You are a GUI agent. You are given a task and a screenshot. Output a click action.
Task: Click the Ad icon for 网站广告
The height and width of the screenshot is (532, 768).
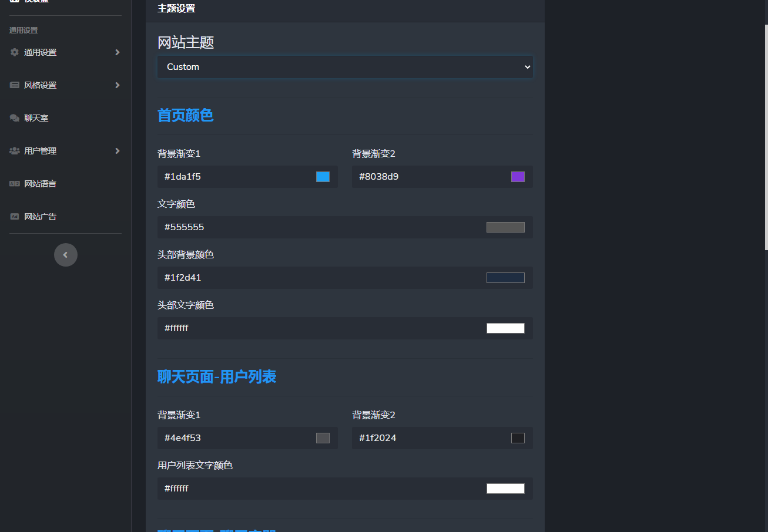(15, 217)
